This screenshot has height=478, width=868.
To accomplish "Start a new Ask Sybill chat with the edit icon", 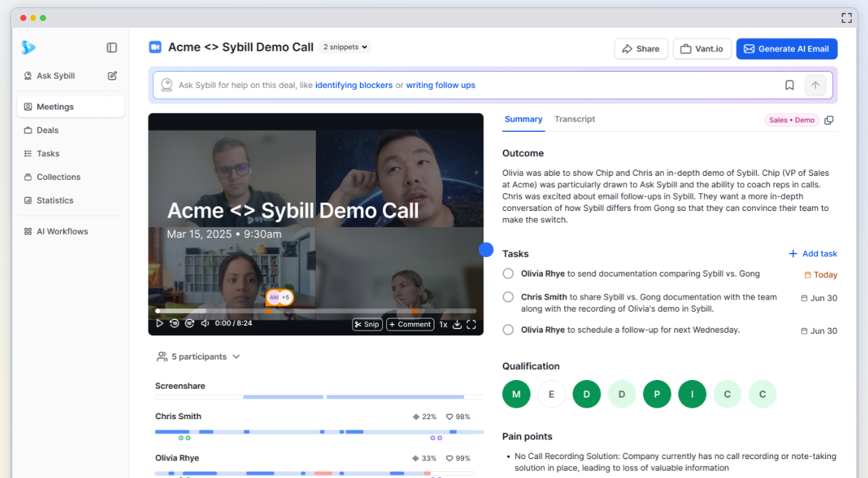I will pyautogui.click(x=112, y=76).
